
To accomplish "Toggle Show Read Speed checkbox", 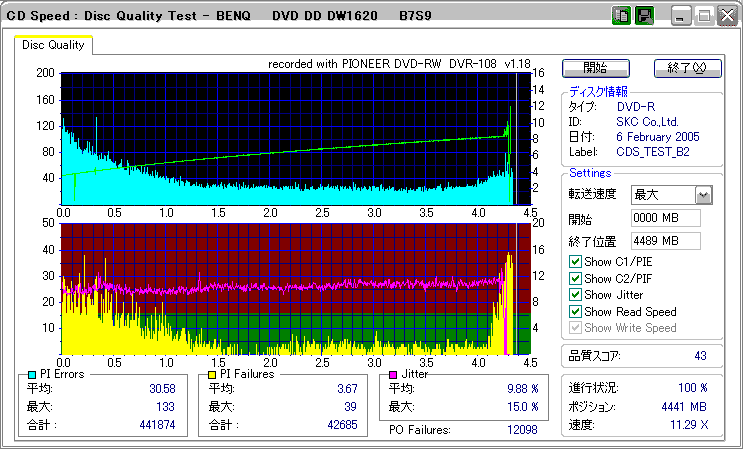I will point(575,312).
